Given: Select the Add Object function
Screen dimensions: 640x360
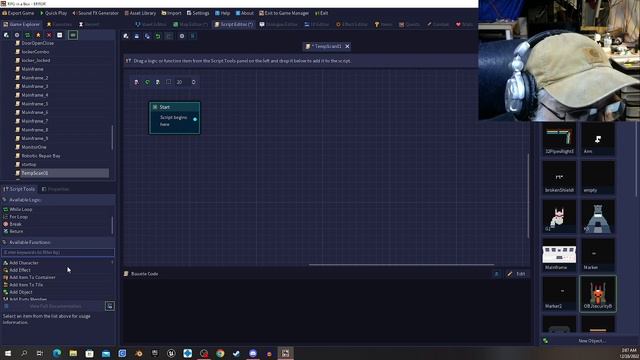Looking at the screenshot, I should (20, 292).
